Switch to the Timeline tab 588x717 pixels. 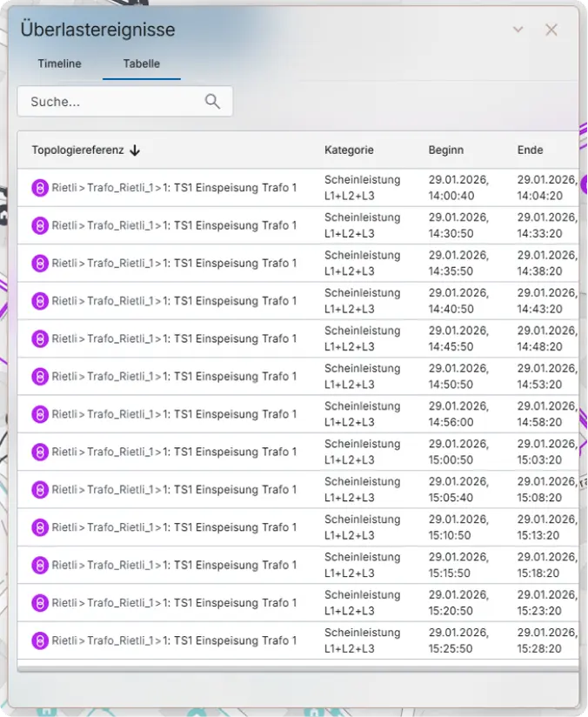tap(59, 64)
